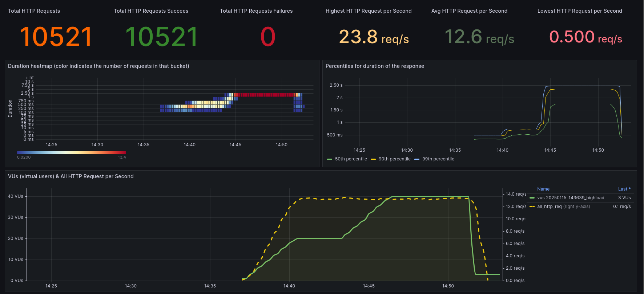The image size is (644, 294).
Task: Click the 12.6 req/s value
Action: [480, 37]
